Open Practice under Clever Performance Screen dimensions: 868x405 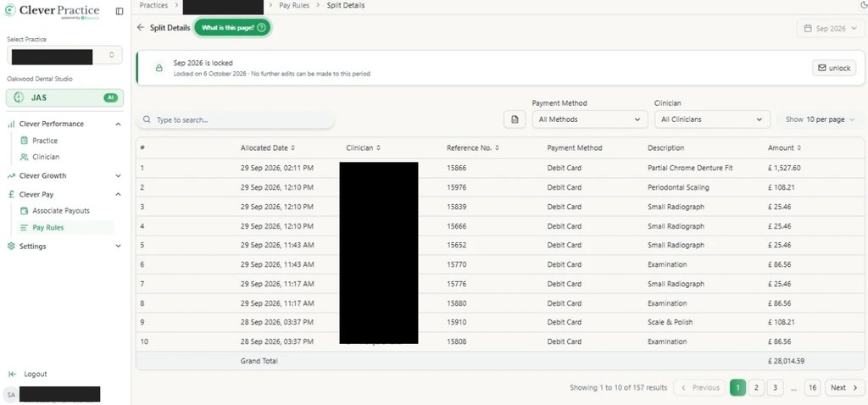(45, 141)
